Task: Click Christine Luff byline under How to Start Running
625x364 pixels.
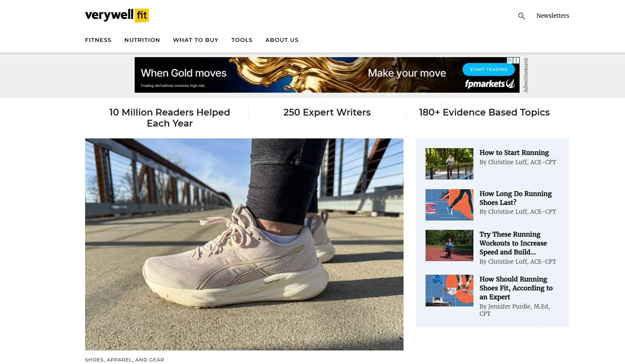Action: 518,162
